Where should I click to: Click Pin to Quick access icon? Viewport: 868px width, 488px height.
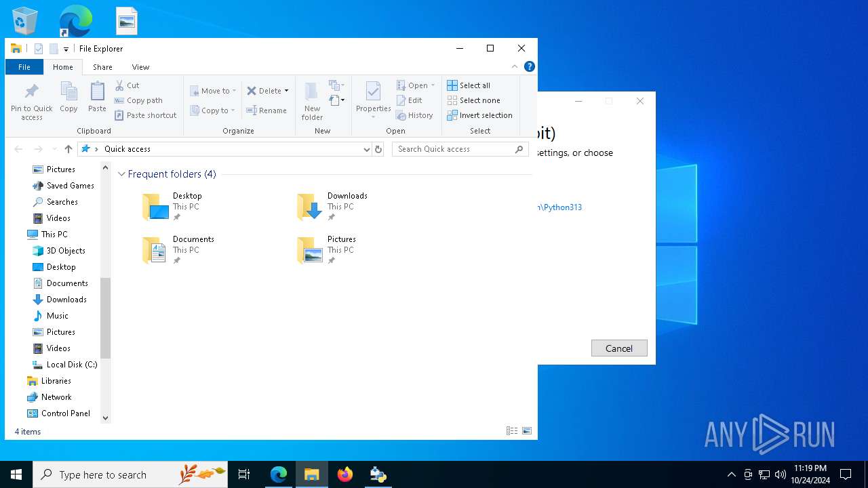[31, 102]
